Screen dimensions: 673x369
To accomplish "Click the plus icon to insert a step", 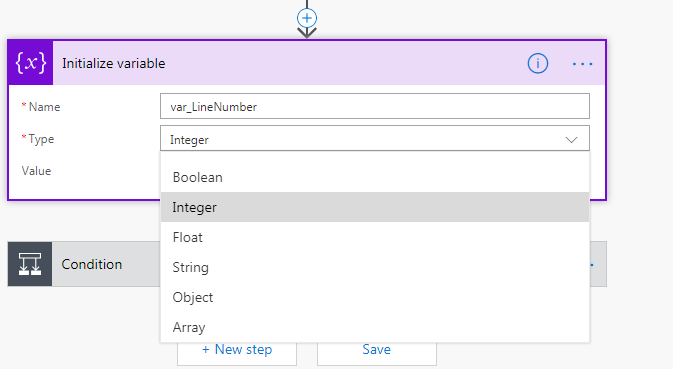I will [307, 18].
